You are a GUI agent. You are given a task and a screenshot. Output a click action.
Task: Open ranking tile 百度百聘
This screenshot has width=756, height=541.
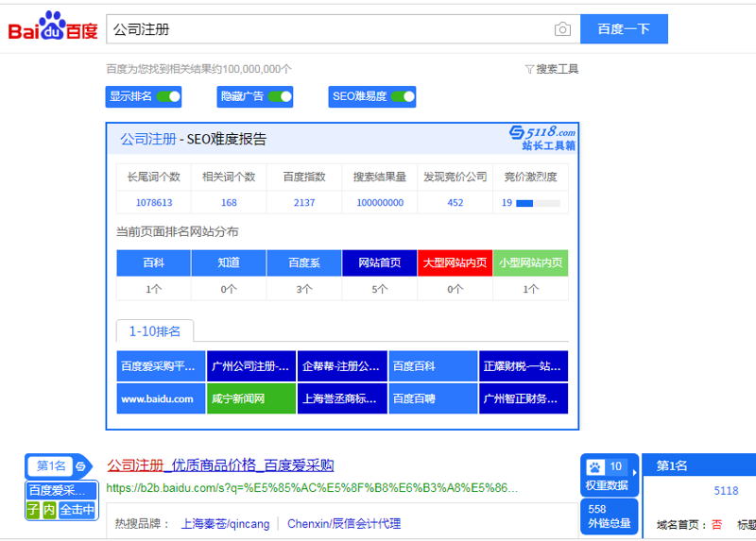click(x=433, y=398)
